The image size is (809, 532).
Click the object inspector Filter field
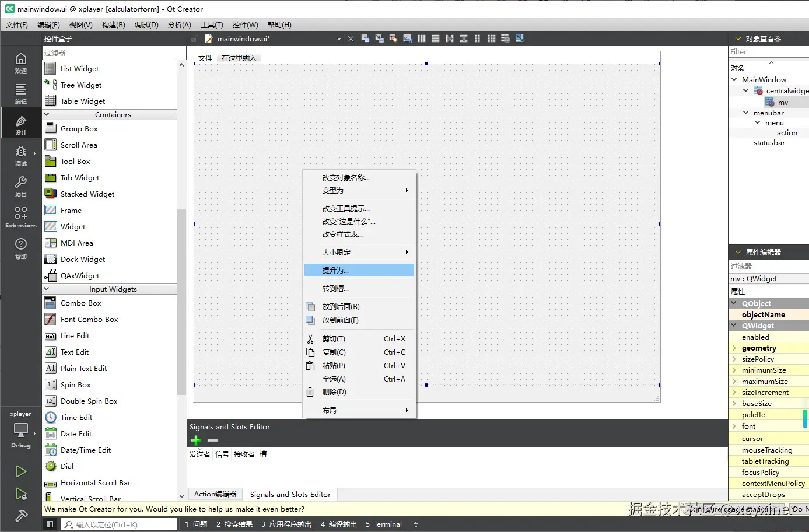pos(769,52)
